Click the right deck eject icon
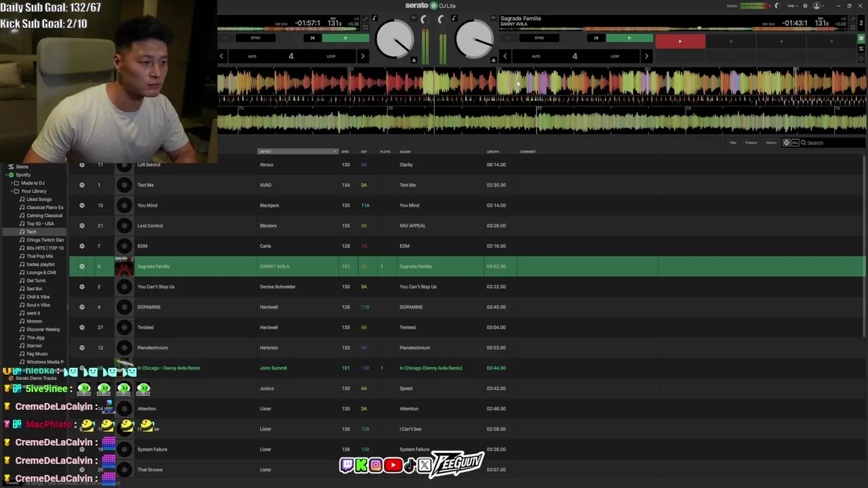This screenshot has height=488, width=868. pos(494,60)
